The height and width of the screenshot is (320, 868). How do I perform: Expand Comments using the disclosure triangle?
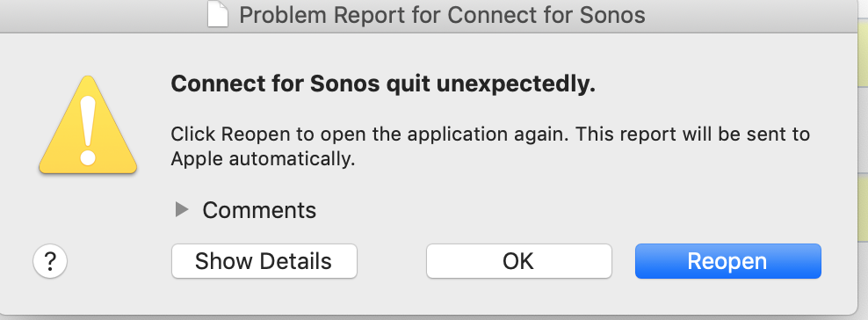click(x=182, y=209)
